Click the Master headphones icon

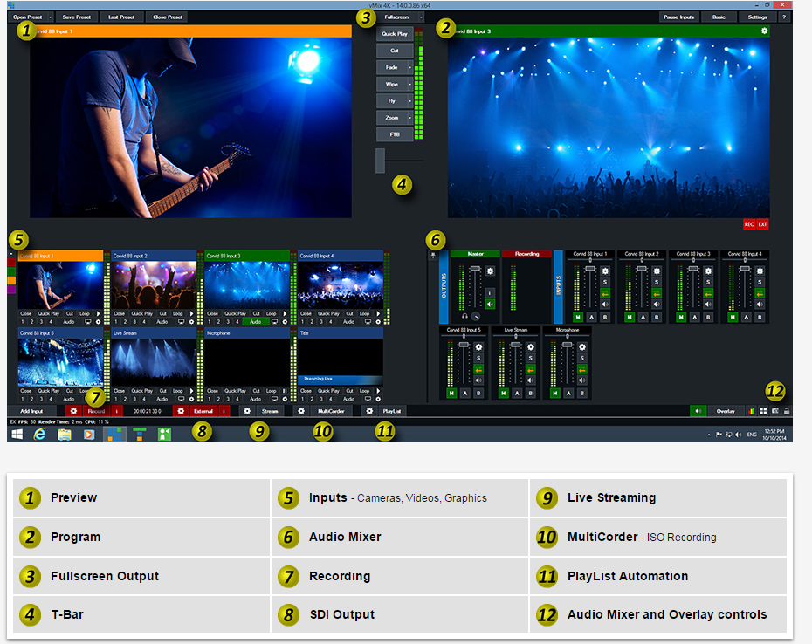point(465,316)
